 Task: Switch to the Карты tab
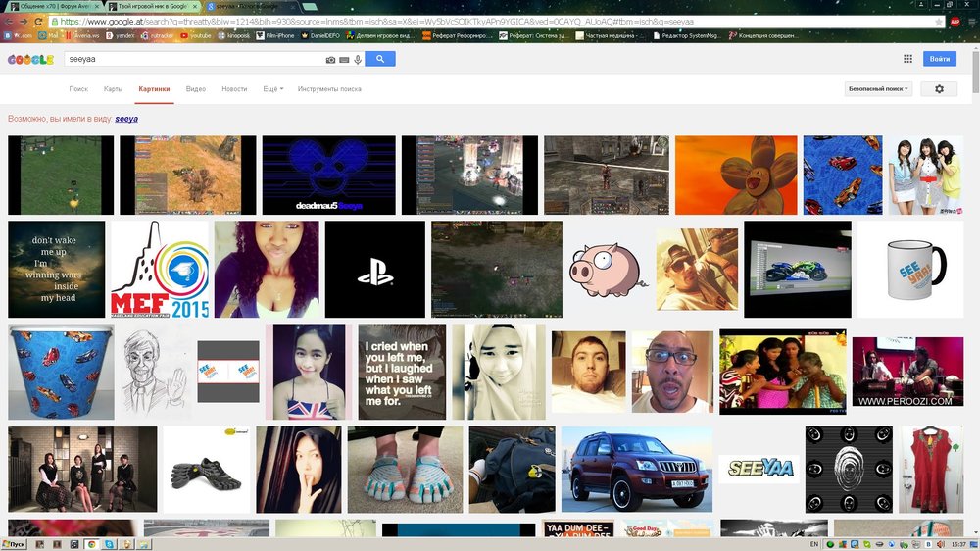point(114,89)
